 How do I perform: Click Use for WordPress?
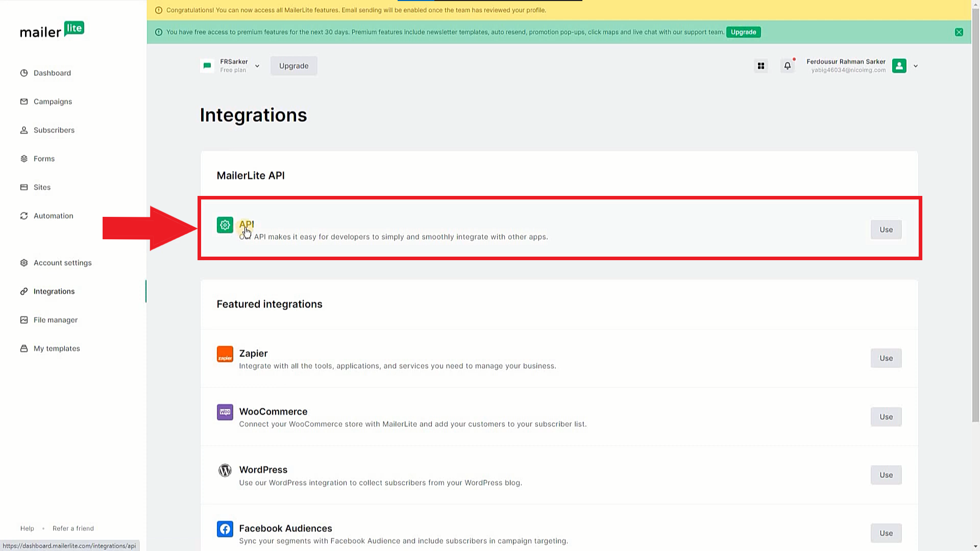coord(886,475)
